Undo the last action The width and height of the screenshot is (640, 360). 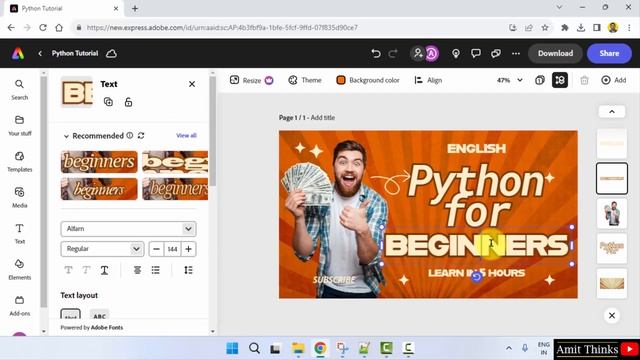[376, 53]
